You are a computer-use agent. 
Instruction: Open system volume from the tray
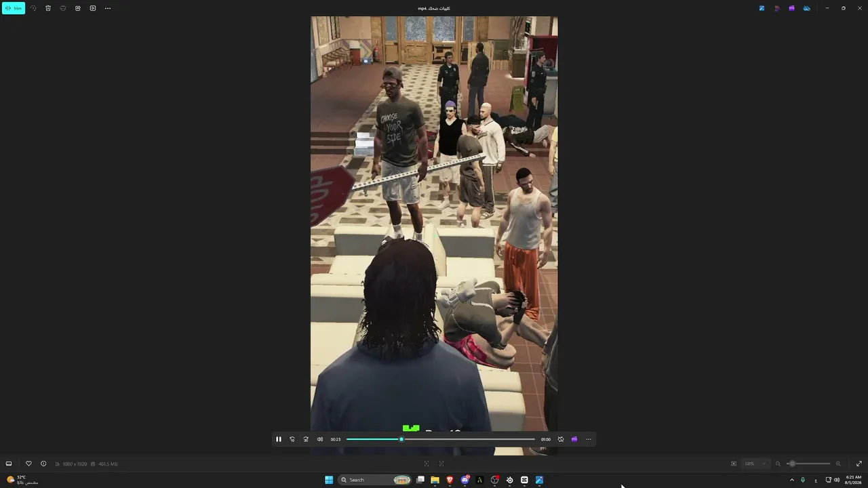click(x=837, y=480)
